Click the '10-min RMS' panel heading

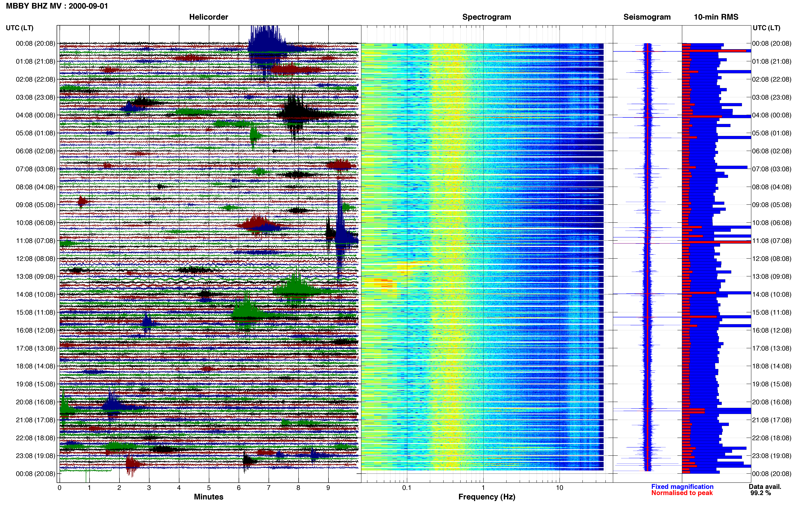point(716,17)
